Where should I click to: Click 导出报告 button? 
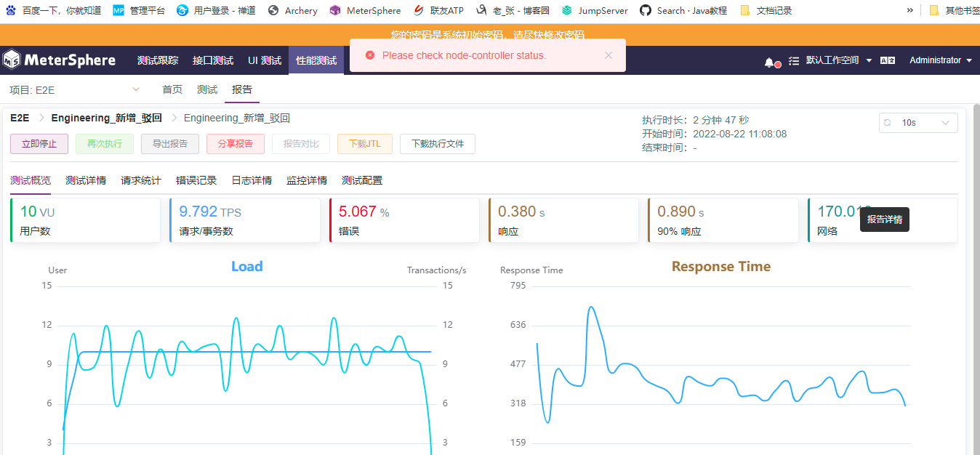[x=170, y=144]
